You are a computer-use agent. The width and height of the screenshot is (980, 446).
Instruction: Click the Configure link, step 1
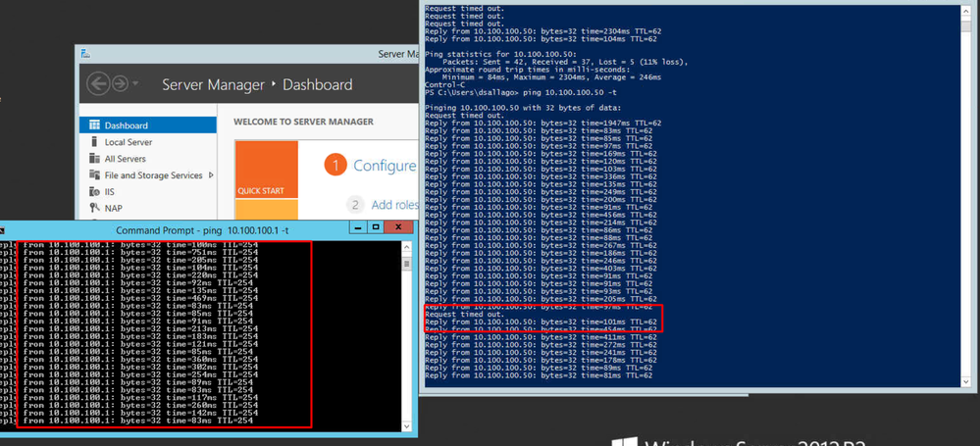[385, 166]
